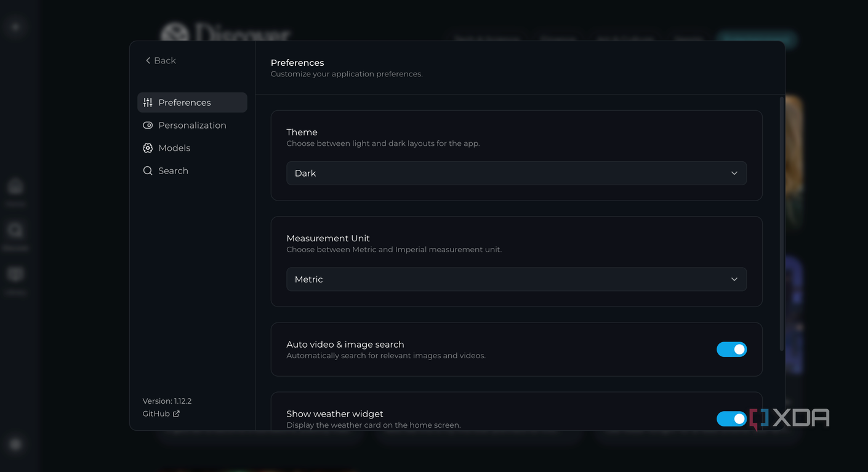The height and width of the screenshot is (472, 868).
Task: Click the Back chevron arrow icon
Action: point(148,60)
